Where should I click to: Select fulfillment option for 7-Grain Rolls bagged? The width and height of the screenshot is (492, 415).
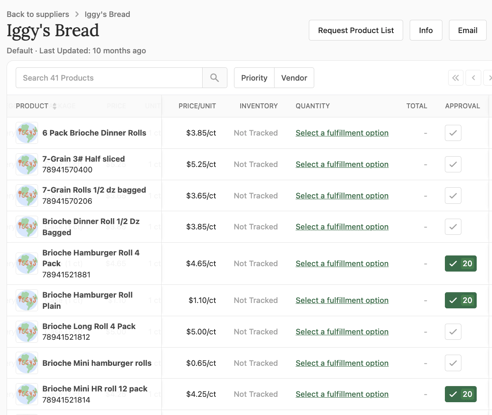[x=342, y=195]
